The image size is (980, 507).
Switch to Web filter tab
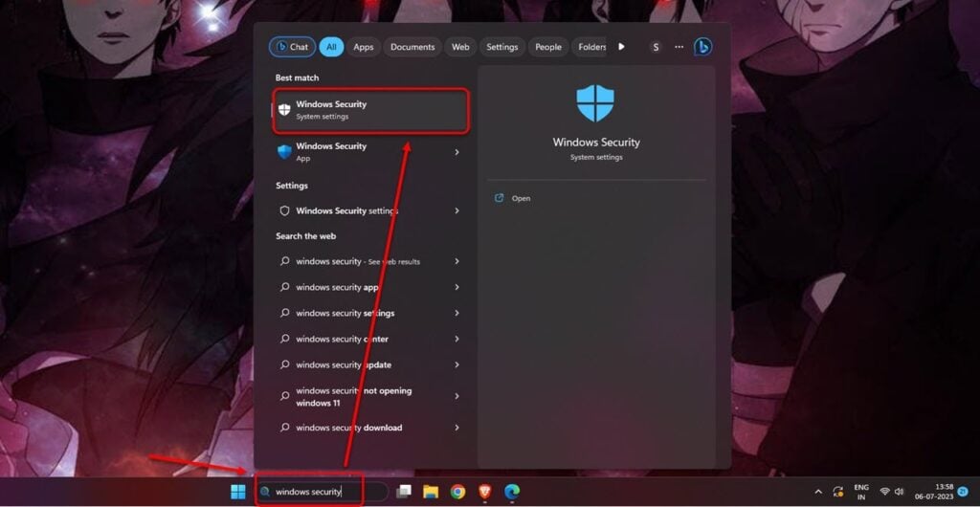tap(460, 47)
